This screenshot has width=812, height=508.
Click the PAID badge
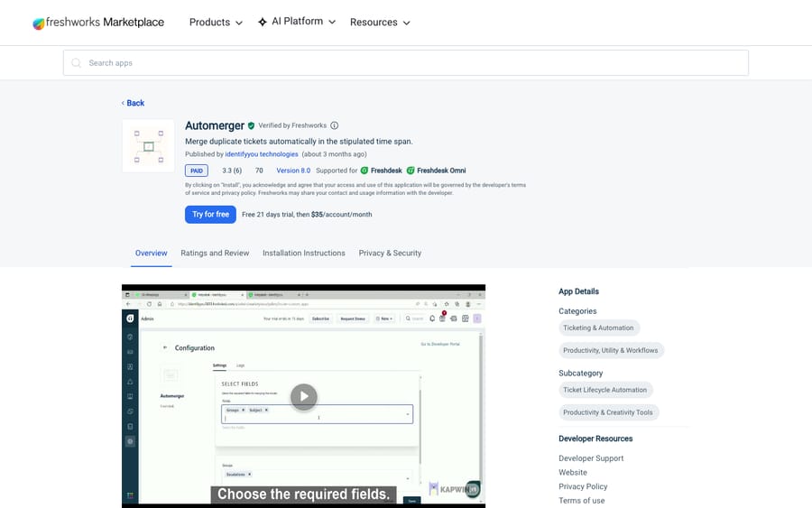click(x=197, y=171)
